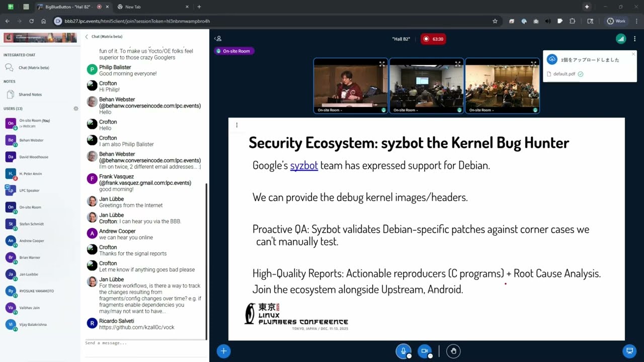This screenshot has height=362, width=644.
Task: Click default.pdf in upload notification
Action: coord(564,74)
